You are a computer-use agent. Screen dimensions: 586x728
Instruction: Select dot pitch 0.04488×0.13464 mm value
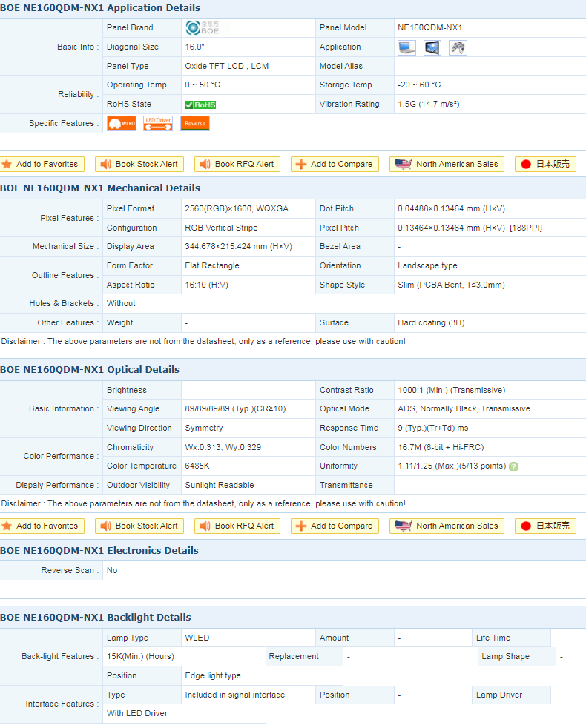pos(451,208)
